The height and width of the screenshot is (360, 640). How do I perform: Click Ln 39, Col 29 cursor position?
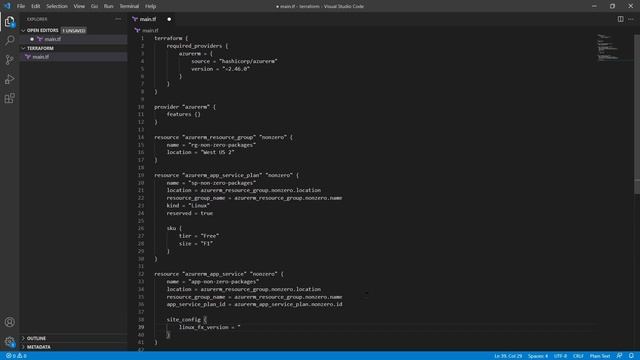point(508,356)
